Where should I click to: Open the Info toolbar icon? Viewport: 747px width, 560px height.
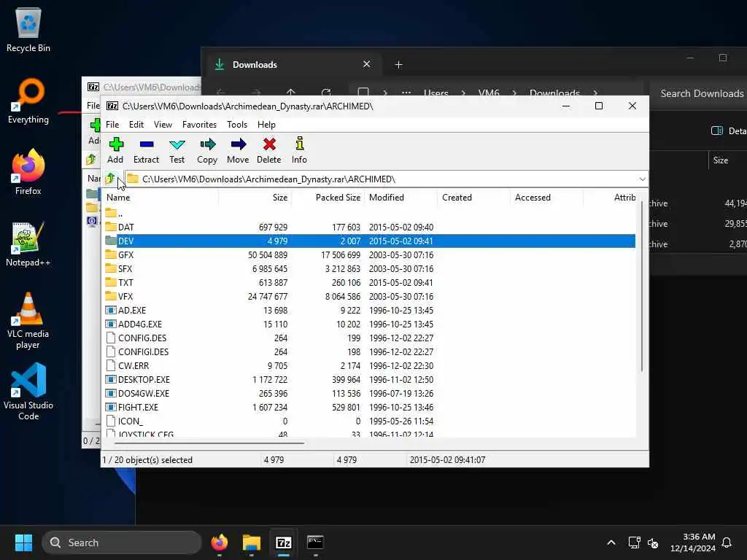click(299, 150)
